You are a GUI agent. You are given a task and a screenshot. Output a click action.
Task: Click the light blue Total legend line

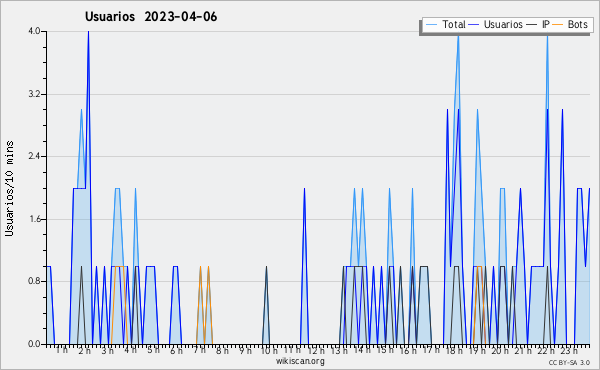click(431, 25)
